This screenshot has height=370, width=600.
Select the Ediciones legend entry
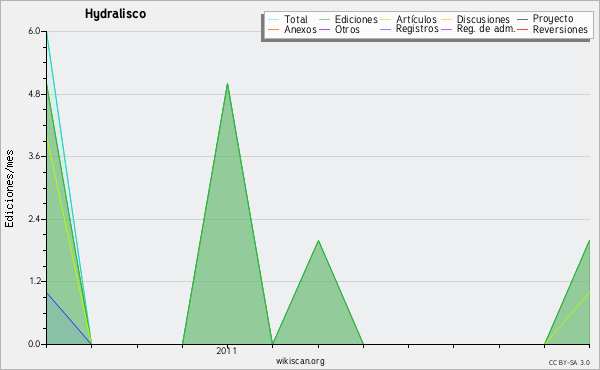click(x=356, y=19)
